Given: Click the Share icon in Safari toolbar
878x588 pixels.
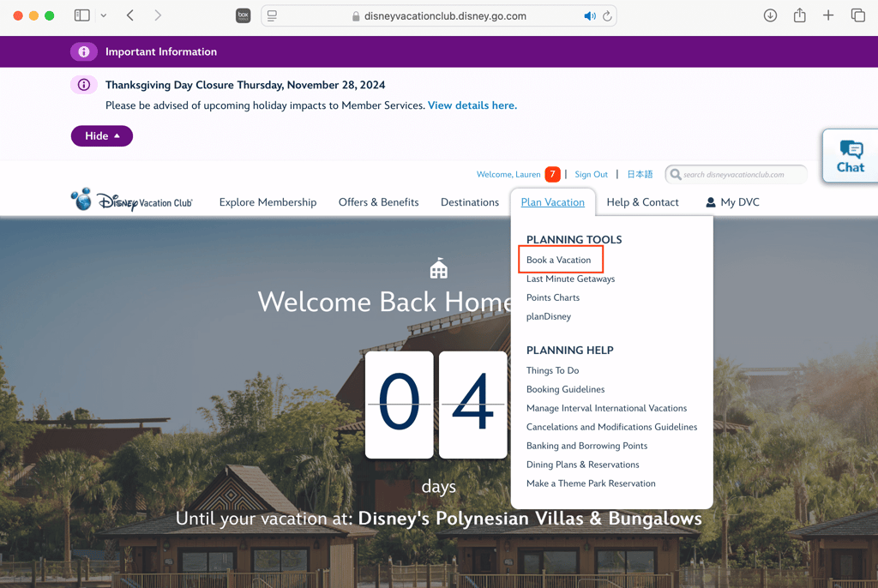Looking at the screenshot, I should (800, 15).
